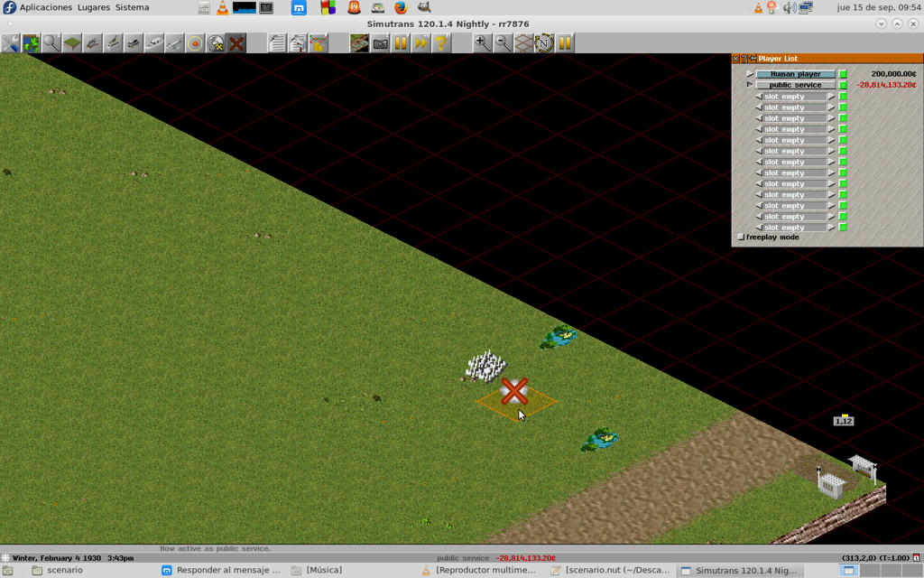Open the game options wrench-and-screwdriver tool
Viewport: 924px width, 578px height.
pyautogui.click(x=10, y=43)
